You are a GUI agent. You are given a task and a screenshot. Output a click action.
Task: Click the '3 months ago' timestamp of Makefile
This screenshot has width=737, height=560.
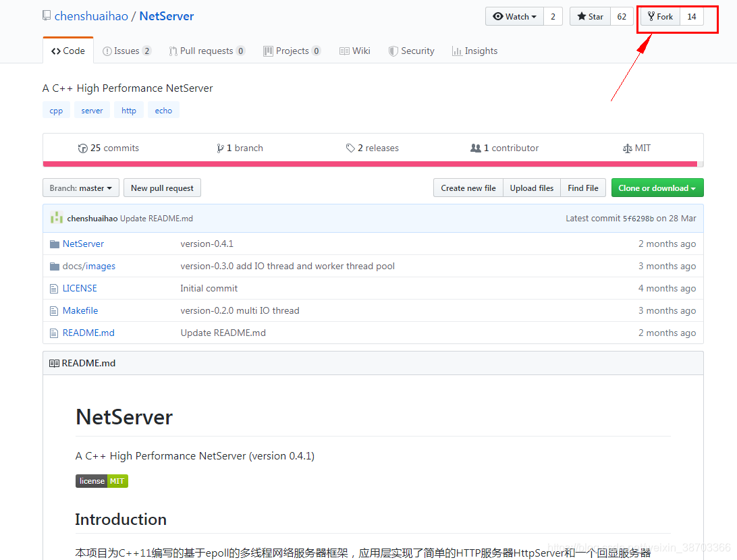point(667,310)
